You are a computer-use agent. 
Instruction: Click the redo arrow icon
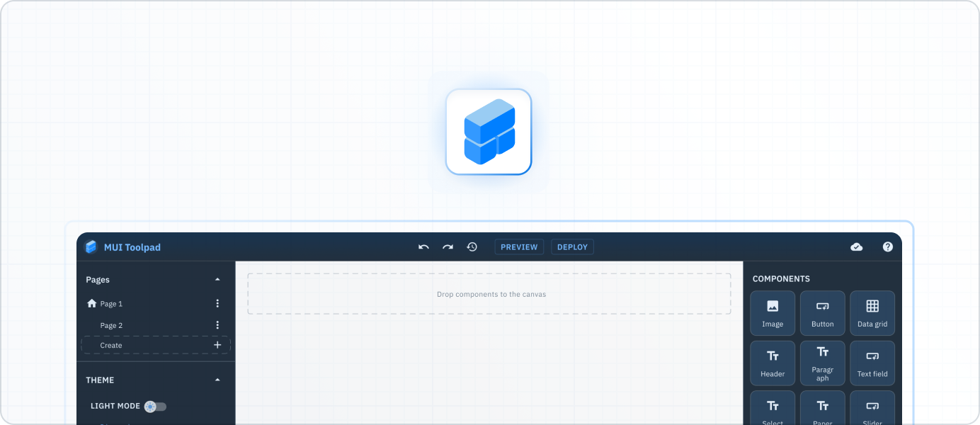point(448,246)
